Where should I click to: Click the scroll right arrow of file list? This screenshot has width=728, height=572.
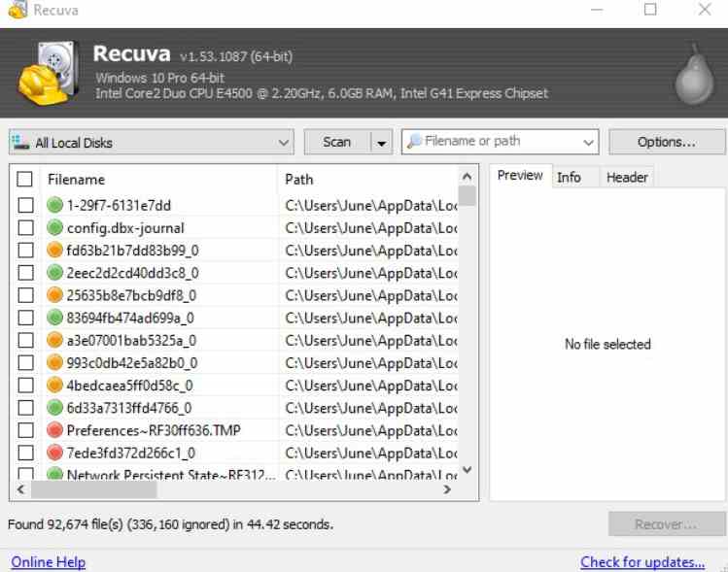[447, 489]
